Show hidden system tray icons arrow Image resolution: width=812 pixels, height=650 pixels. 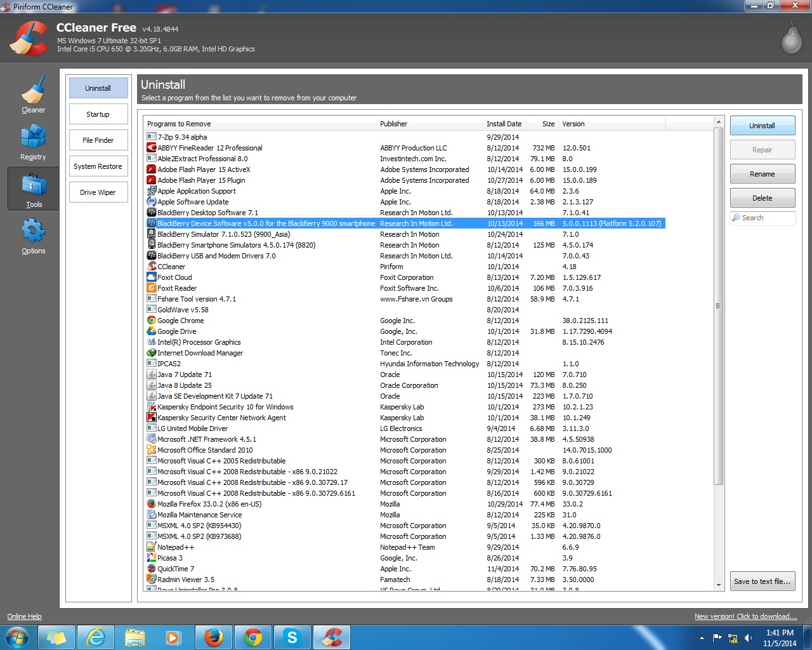click(702, 638)
